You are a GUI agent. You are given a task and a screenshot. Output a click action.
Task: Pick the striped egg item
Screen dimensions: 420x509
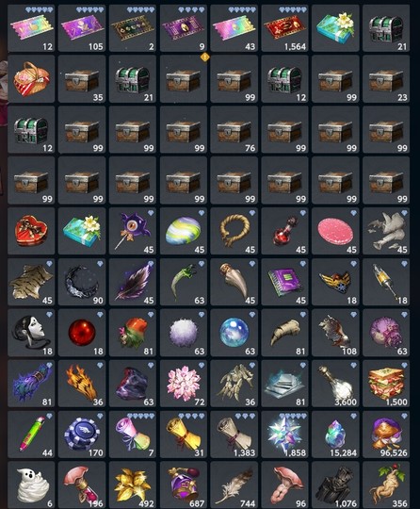tap(184, 231)
